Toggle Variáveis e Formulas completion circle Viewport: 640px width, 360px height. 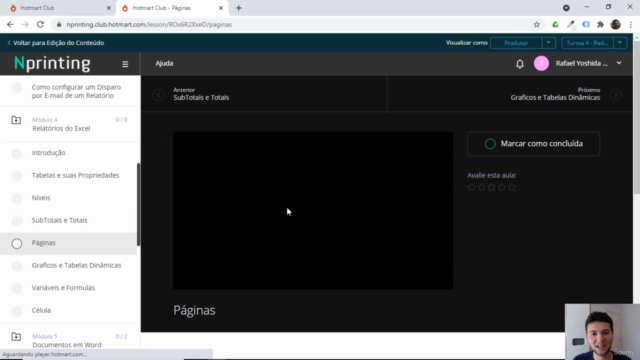point(17,288)
